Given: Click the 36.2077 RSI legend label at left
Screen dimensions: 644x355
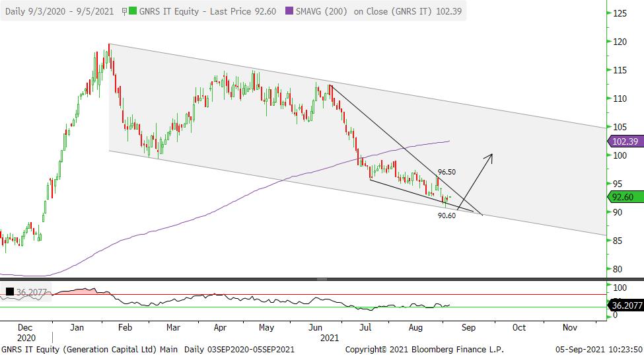Looking at the screenshot, I should point(32,292).
